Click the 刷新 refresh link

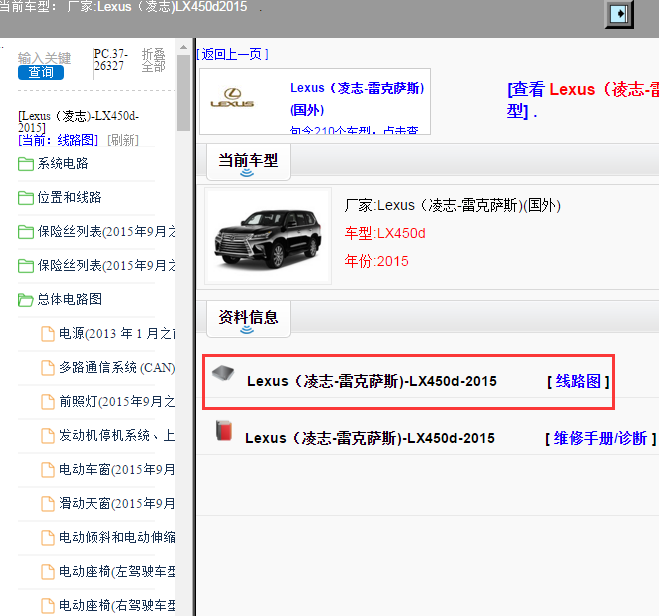click(123, 140)
